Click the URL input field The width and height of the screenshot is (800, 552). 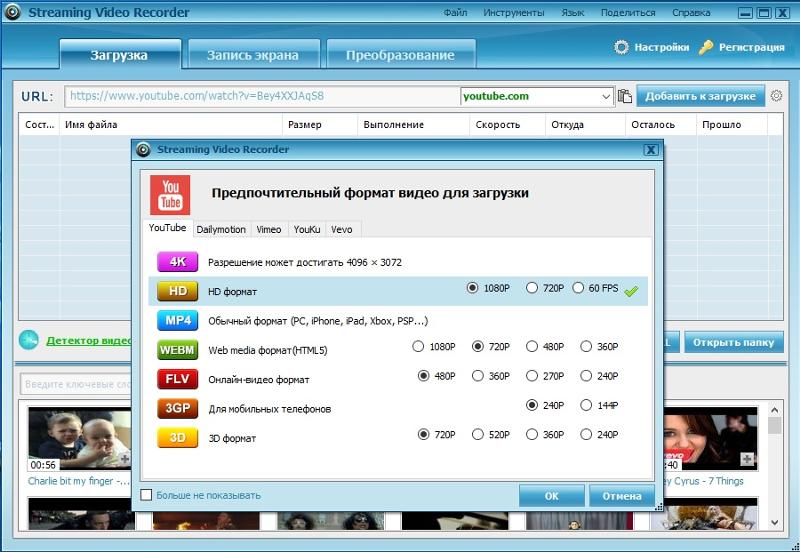[262, 96]
